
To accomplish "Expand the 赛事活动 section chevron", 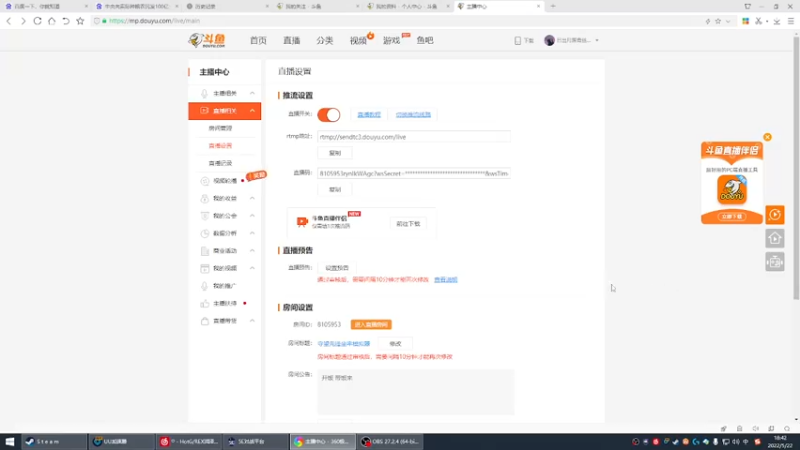I will coord(252,251).
